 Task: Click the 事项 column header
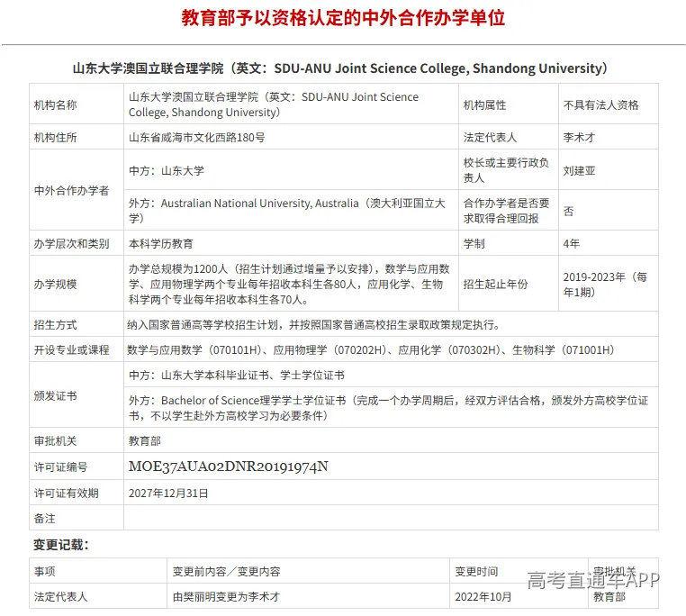[98, 570]
